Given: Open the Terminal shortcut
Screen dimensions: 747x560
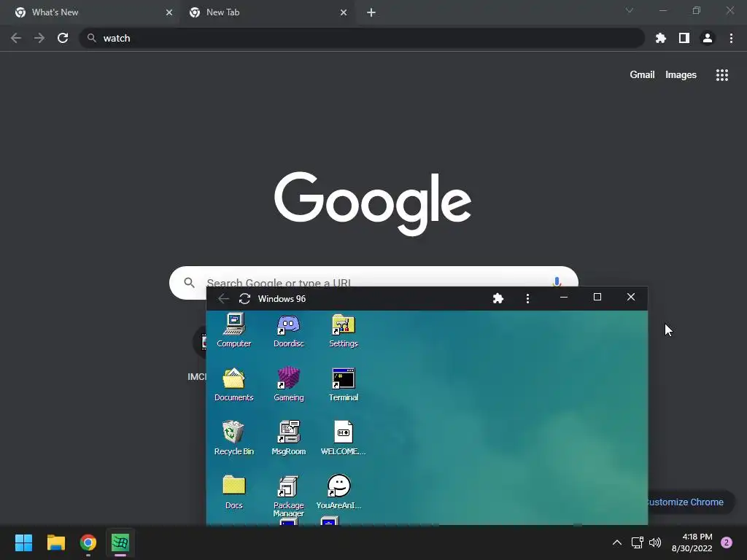Looking at the screenshot, I should [x=344, y=384].
